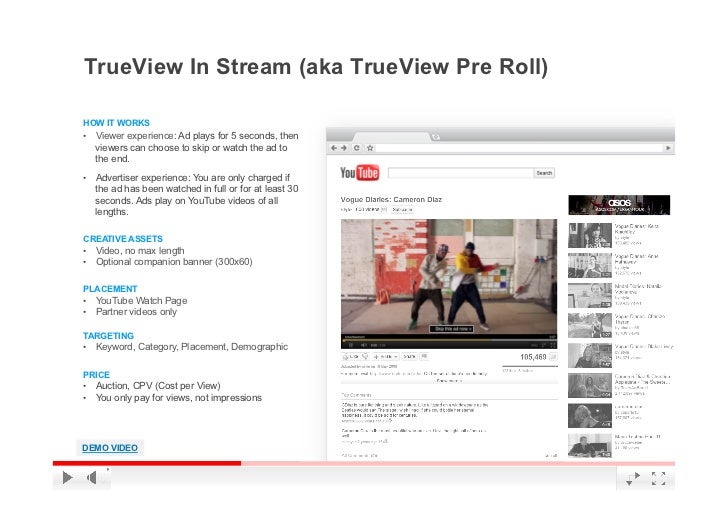728x515 pixels.
Task: Click the Skip this ad now button
Action: pyautogui.click(x=451, y=329)
